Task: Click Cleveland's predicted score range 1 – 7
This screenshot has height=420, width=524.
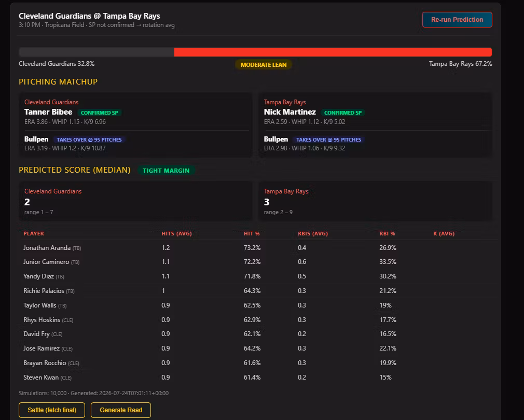Action: [x=39, y=213]
